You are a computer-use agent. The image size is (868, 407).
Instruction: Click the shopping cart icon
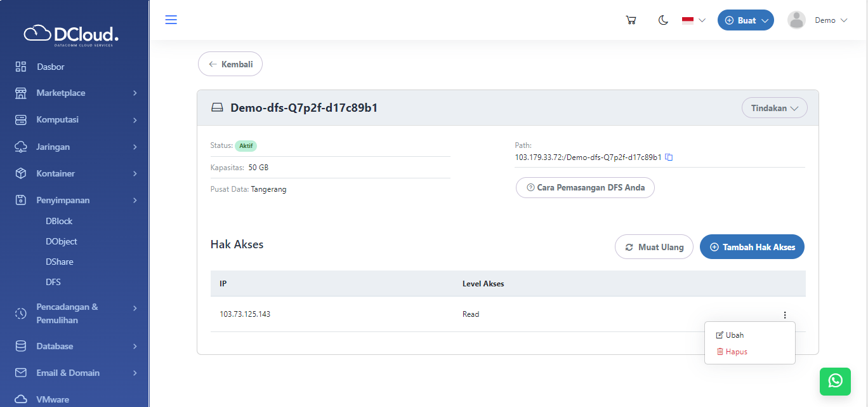tap(631, 20)
